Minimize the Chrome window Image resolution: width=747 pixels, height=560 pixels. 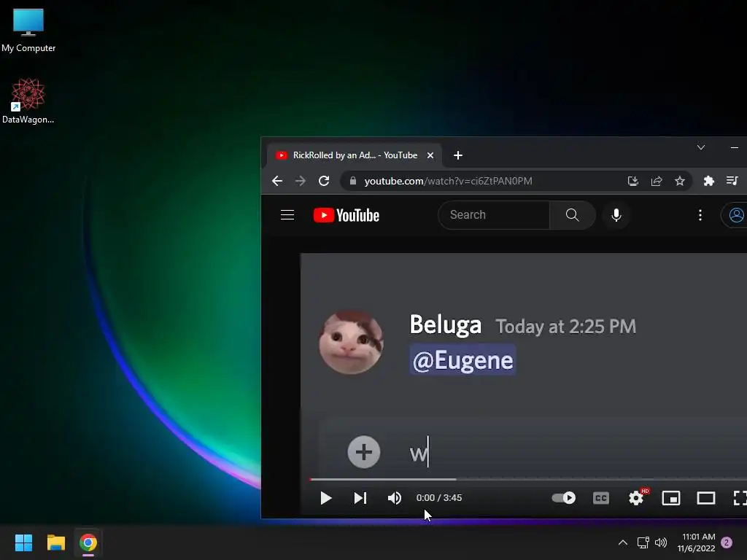point(734,147)
